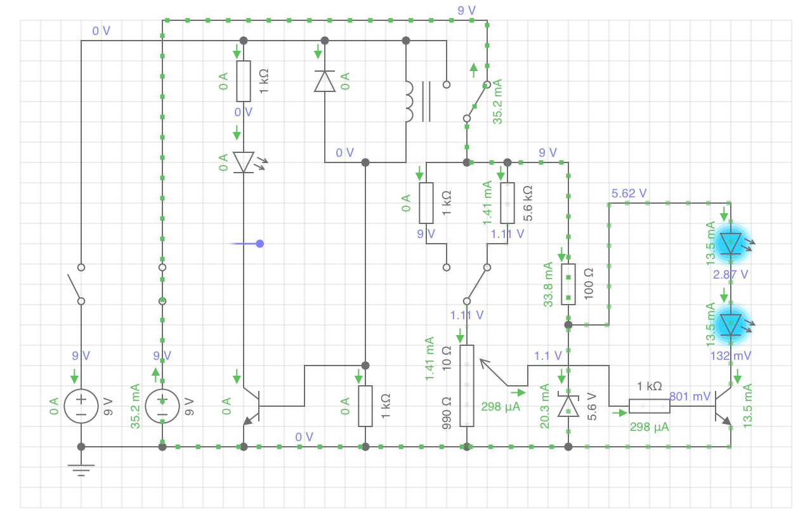Select the 5.6 kΩ resistor
812x528 pixels.
click(x=507, y=203)
